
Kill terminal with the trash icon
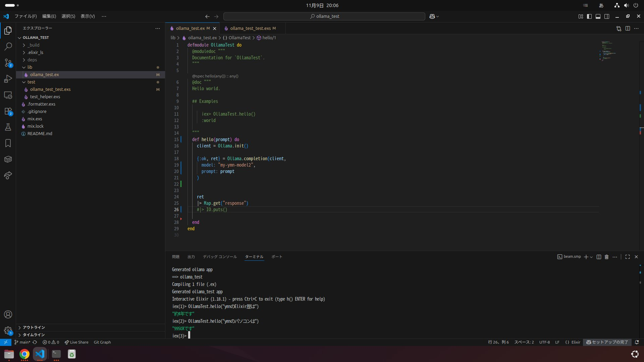coord(606,257)
